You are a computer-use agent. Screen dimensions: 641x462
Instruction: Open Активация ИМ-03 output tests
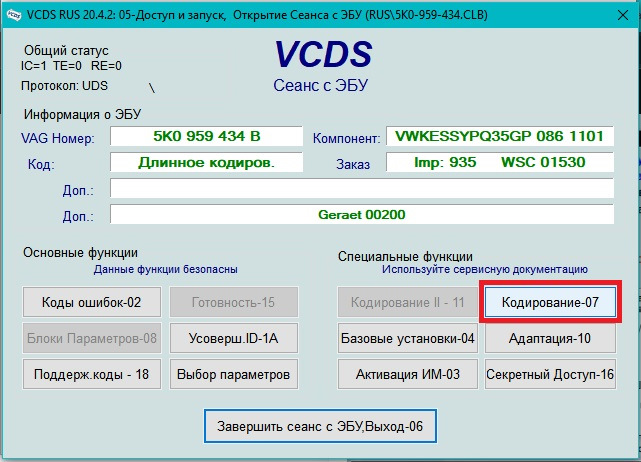[408, 374]
